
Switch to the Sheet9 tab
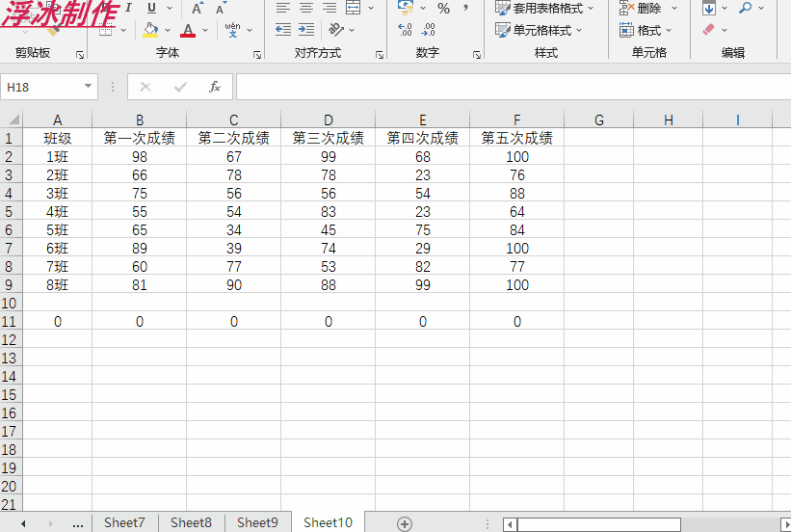[257, 523]
